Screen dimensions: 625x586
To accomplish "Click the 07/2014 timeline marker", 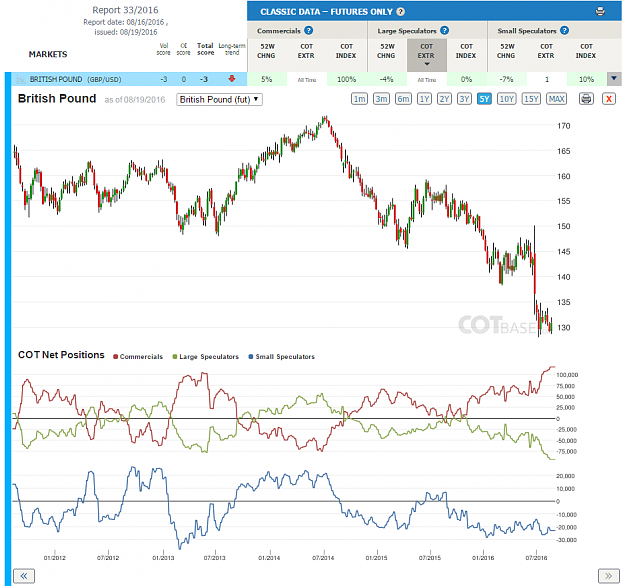I will point(323,558).
